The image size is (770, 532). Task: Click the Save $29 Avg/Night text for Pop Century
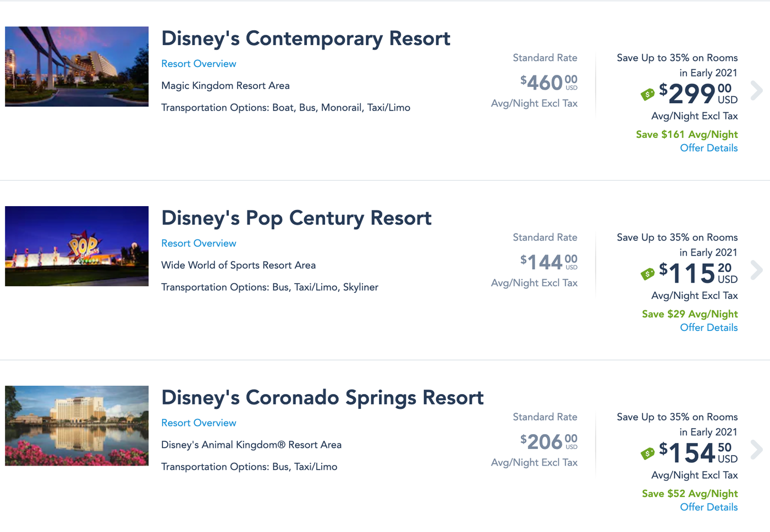tap(690, 314)
